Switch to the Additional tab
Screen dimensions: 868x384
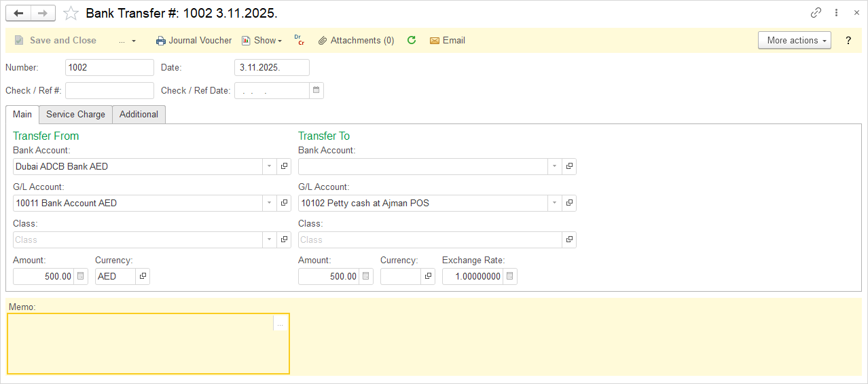pyautogui.click(x=139, y=114)
